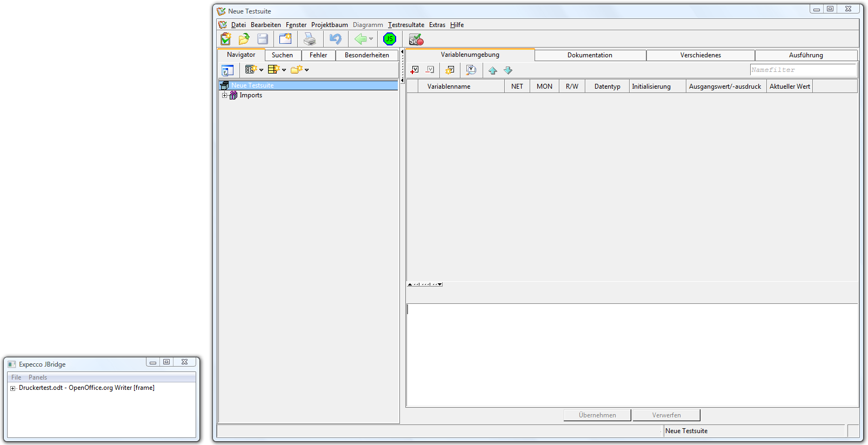Expand the Druckertest.odt frame node

(x=13, y=388)
